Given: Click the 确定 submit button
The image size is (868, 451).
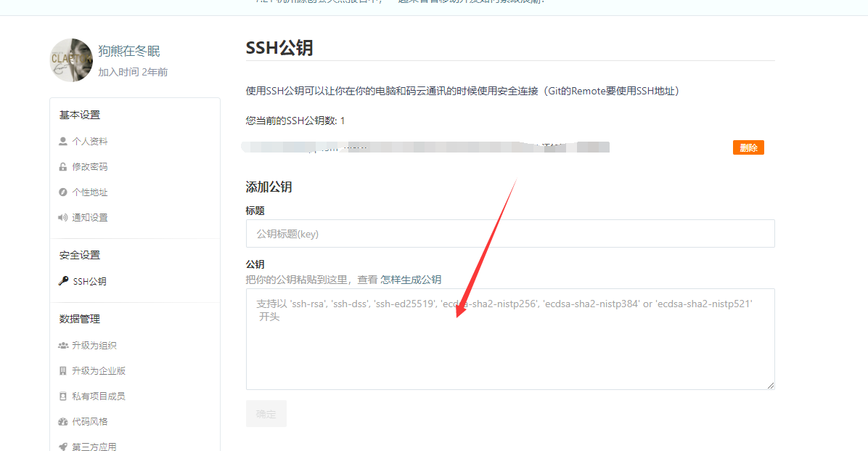Looking at the screenshot, I should point(266,414).
